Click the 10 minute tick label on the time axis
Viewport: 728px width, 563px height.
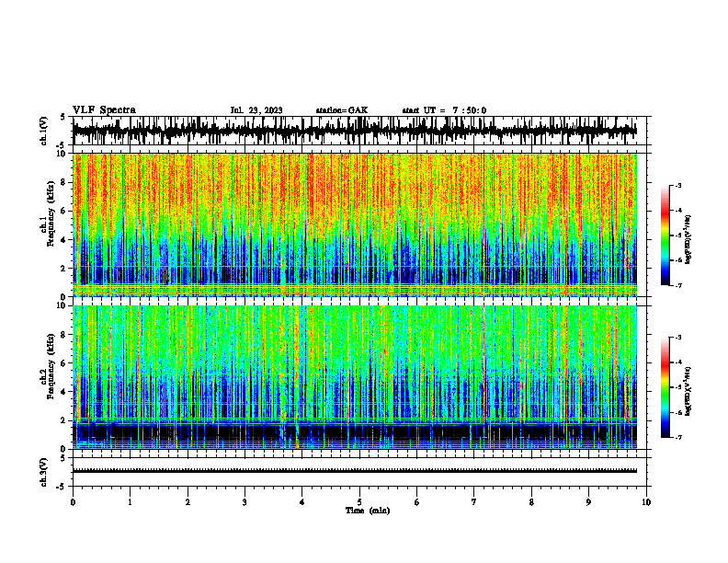(646, 502)
